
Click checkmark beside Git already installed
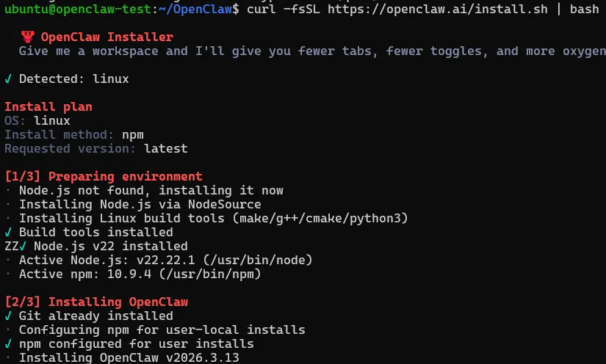pos(8,316)
